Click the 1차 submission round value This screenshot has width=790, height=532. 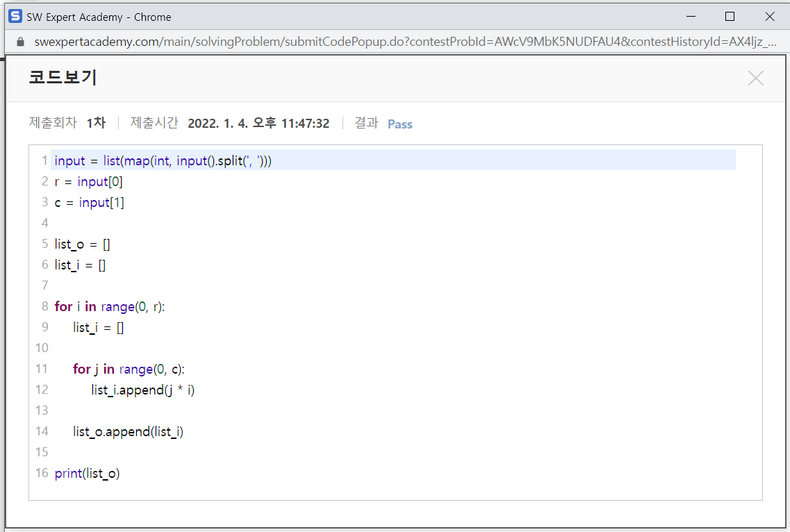96,123
